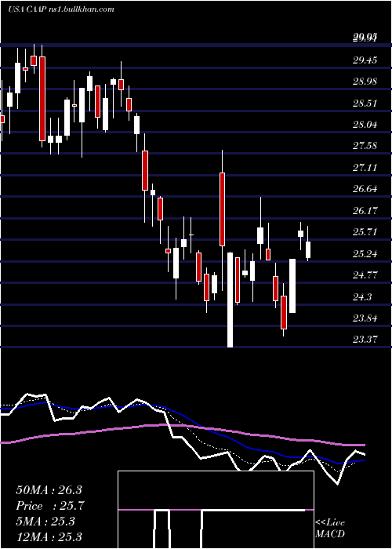Click the <<Live MACD label
Image resolution: width=392 pixels, height=549 pixels.
pyautogui.click(x=330, y=528)
